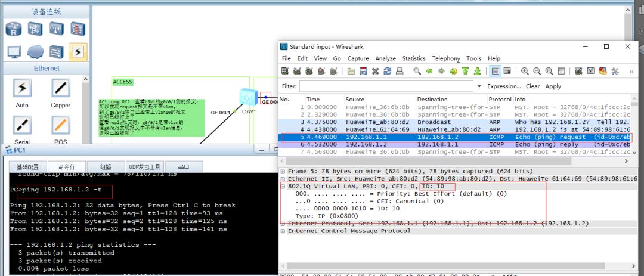Image resolution: width=644 pixels, height=276 pixels.
Task: Toggle auto scroll in live capture
Action: (x=507, y=71)
